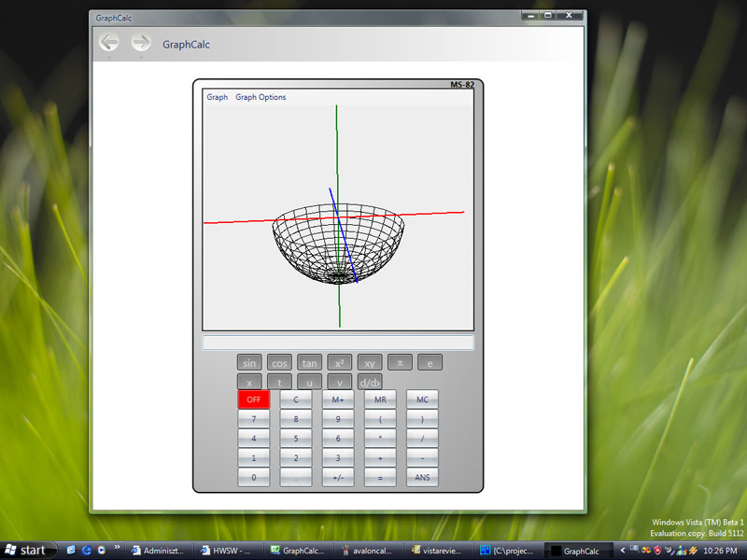Go back with the navigation back arrow
This screenshot has width=747, height=560.
pos(109,42)
